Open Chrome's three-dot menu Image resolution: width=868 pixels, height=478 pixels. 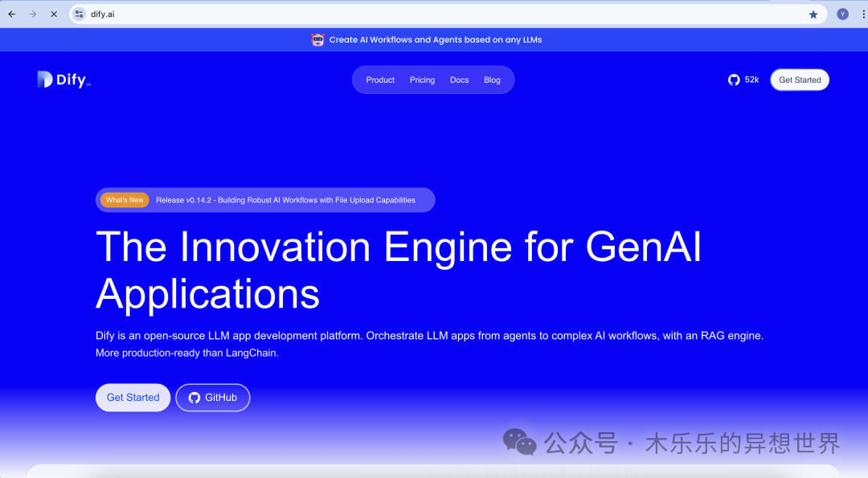point(863,14)
